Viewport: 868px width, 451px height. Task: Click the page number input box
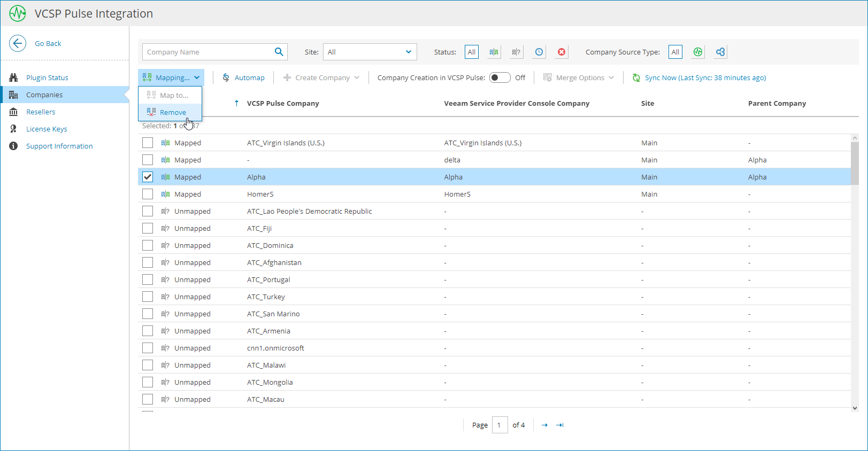(x=500, y=425)
